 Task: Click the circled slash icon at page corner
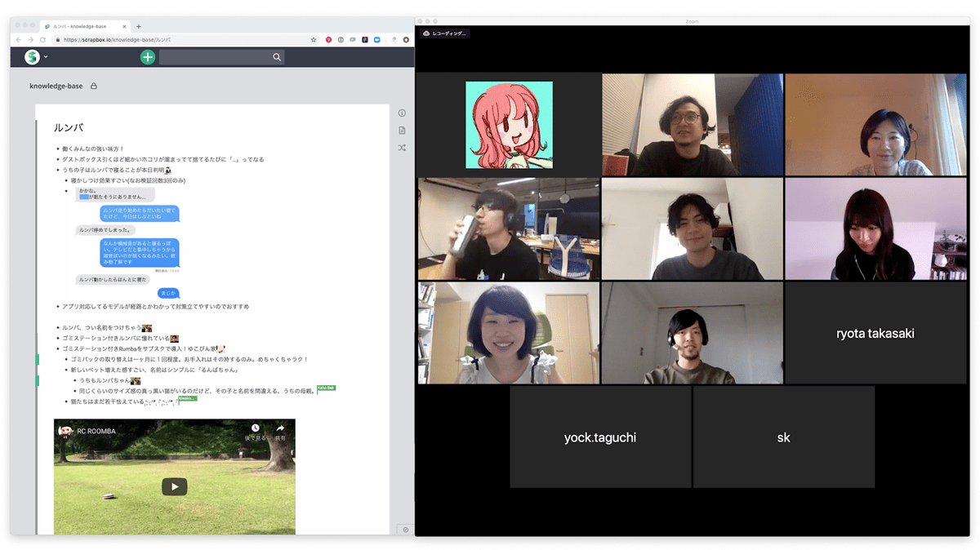point(405,529)
